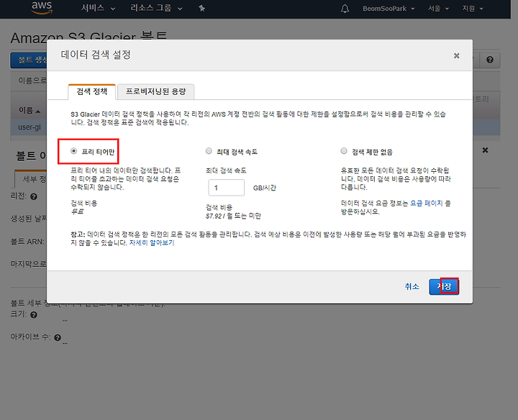Click the GB/시간 rate input field
The height and width of the screenshot is (420, 518).
coord(227,188)
